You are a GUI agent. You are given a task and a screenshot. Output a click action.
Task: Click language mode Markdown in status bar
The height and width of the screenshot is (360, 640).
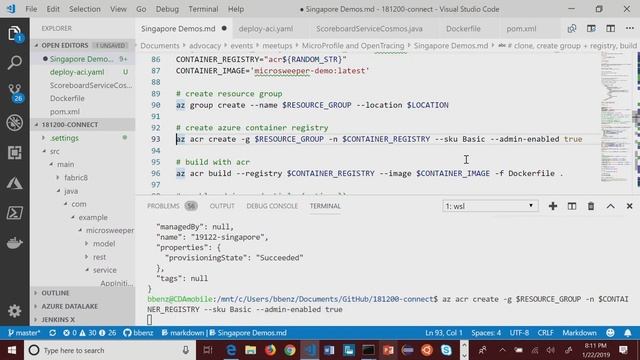click(x=579, y=333)
